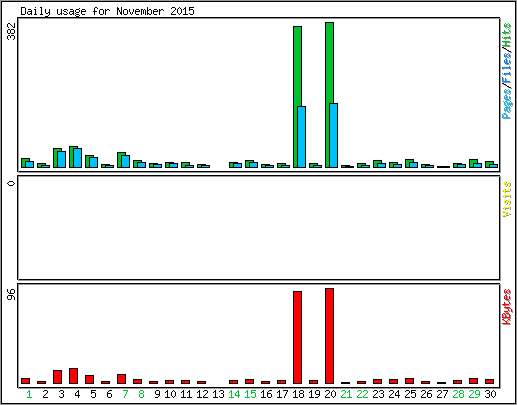Click the blue files bar for day 4
This screenshot has height=405, width=517.
click(x=77, y=158)
